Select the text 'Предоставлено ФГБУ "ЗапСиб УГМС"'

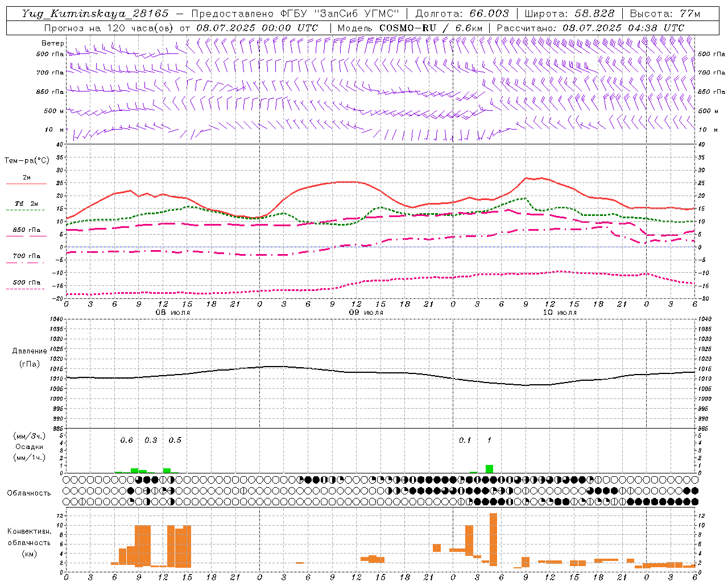pyautogui.click(x=295, y=14)
